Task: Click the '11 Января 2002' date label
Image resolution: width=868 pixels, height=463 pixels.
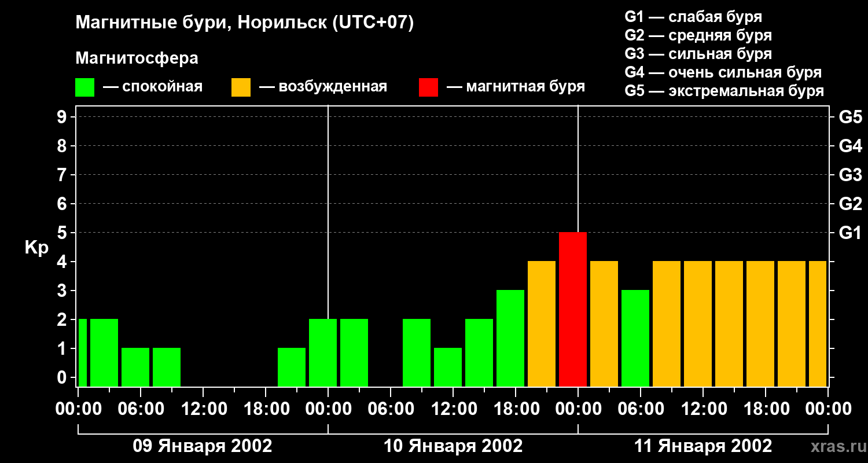Action: [x=703, y=446]
